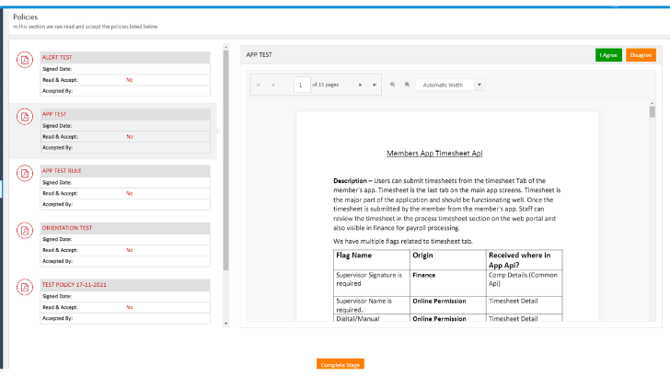Click the APP TEST viewer panel title

coord(259,55)
